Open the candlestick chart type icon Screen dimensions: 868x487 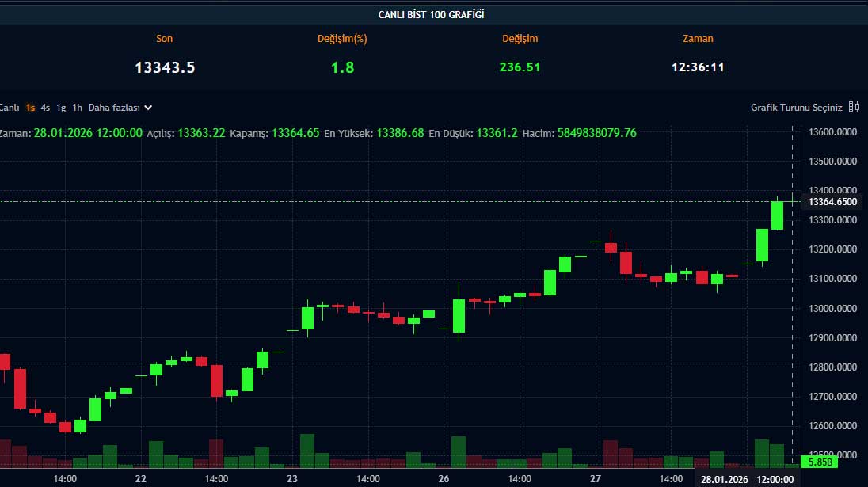point(854,107)
